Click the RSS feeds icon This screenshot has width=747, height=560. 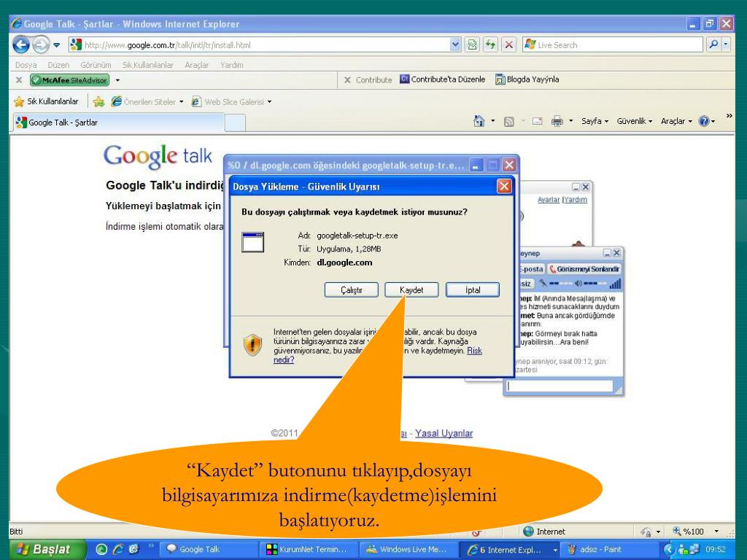tap(508, 122)
